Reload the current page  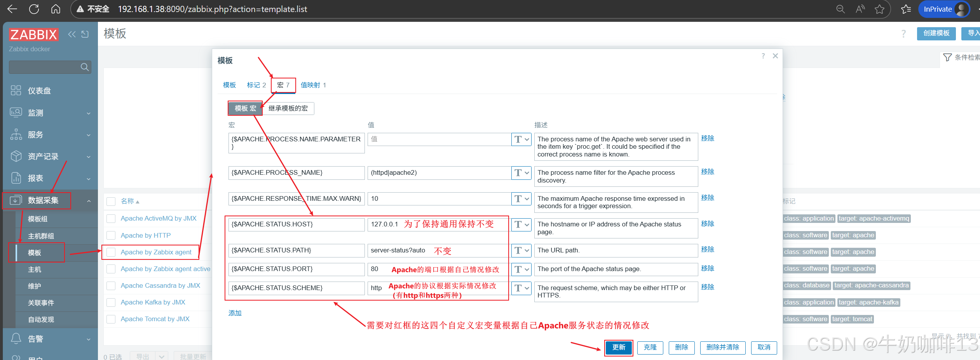click(x=34, y=9)
